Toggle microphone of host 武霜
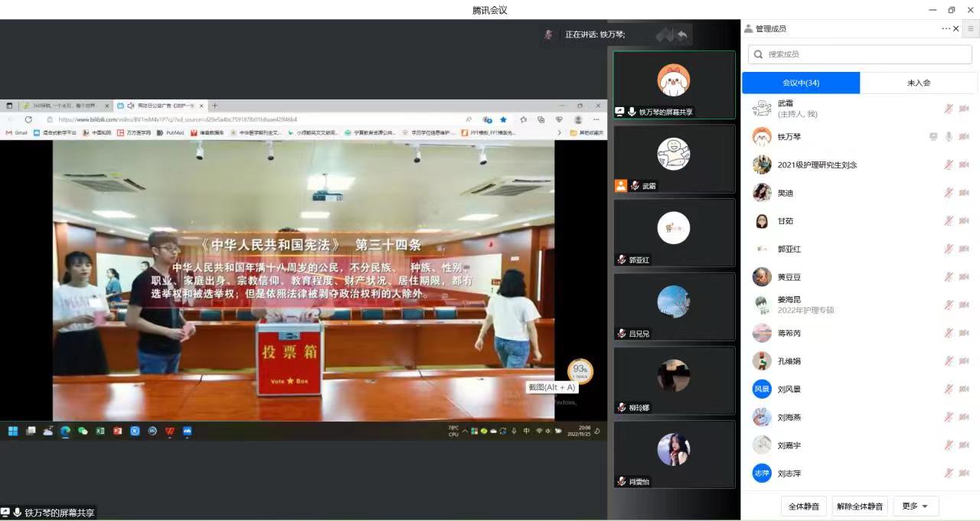980x521 pixels. coord(949,109)
